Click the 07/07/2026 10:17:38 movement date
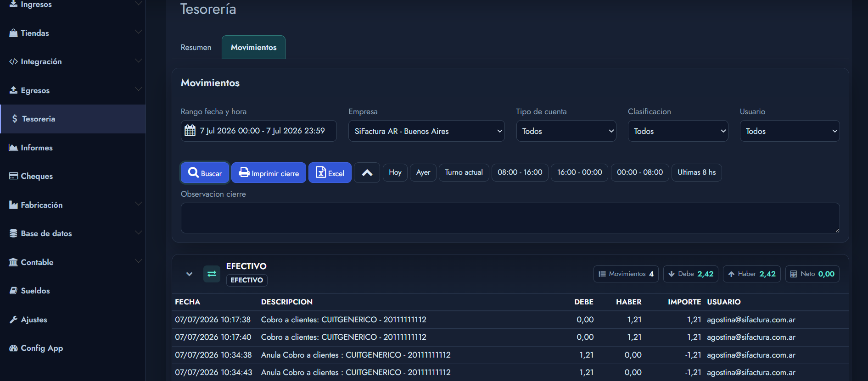This screenshot has height=381, width=868. click(213, 320)
